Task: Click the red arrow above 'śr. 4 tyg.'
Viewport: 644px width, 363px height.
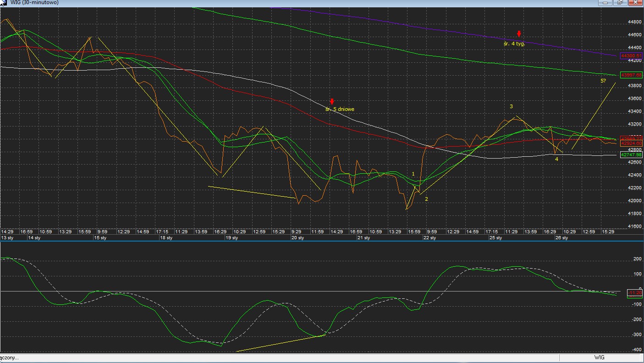Action: coord(519,34)
